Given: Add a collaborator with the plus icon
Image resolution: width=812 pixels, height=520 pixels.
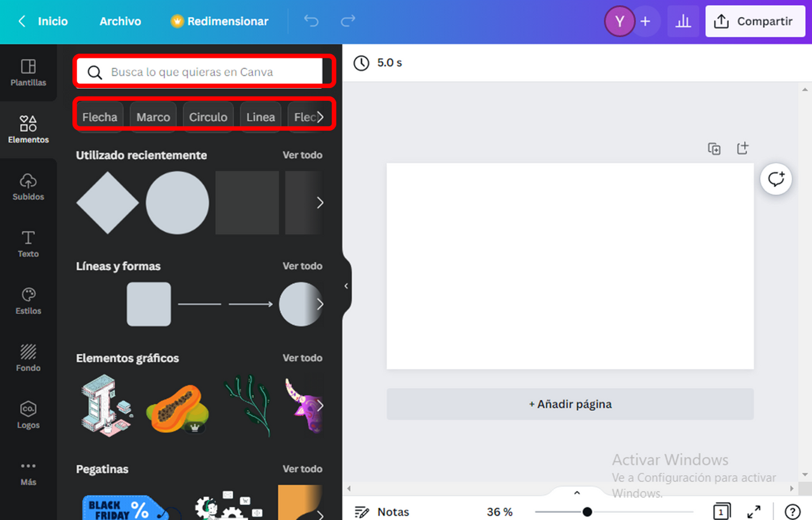Looking at the screenshot, I should 645,22.
